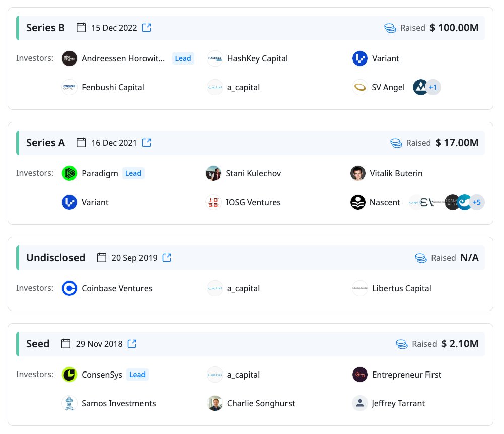Screen dimensions: 504x434
Task: Click the Nascent logo
Action: coord(358,202)
